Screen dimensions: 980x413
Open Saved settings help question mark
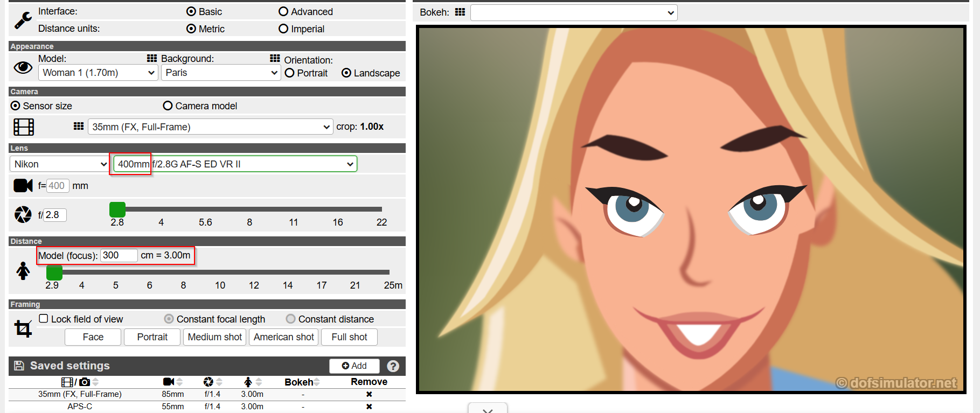(x=393, y=366)
